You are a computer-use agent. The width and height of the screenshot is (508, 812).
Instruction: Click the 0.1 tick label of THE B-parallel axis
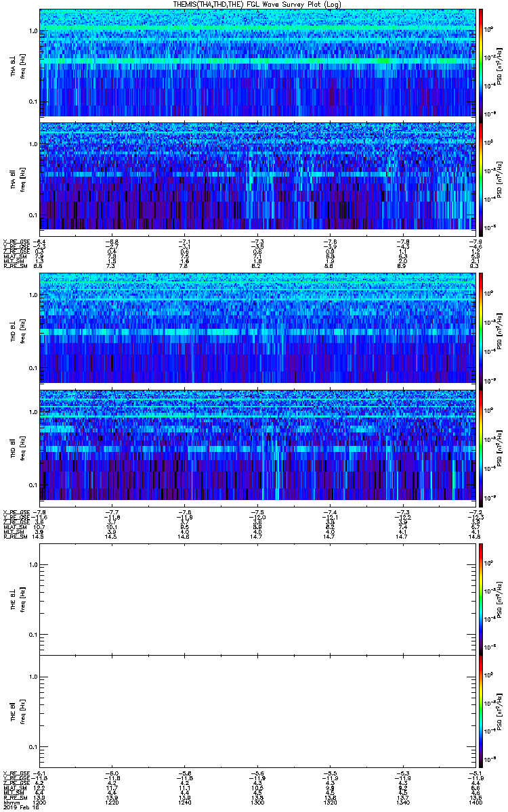click(x=33, y=746)
